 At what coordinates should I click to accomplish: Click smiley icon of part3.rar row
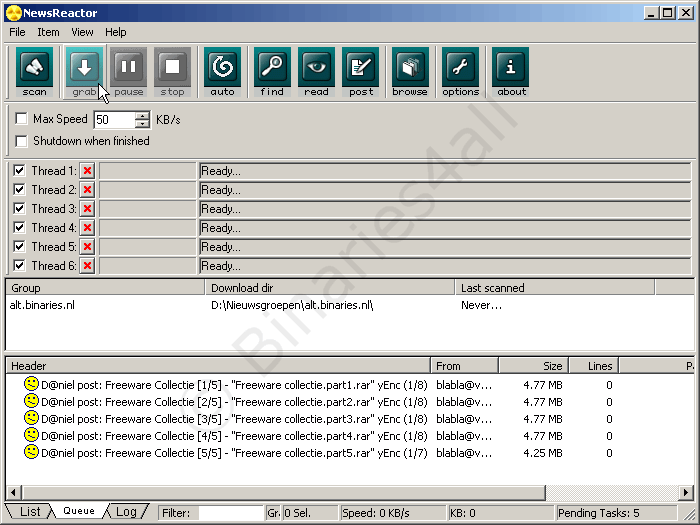pos(31,418)
